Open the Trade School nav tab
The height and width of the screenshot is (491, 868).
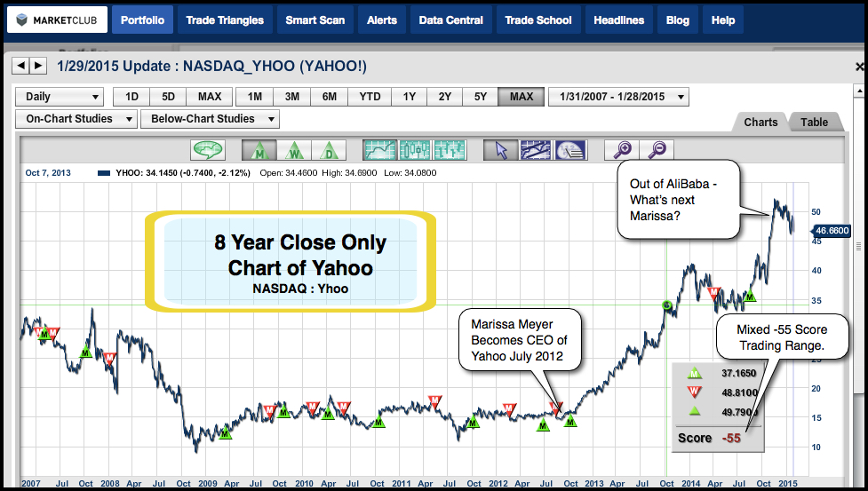[538, 20]
